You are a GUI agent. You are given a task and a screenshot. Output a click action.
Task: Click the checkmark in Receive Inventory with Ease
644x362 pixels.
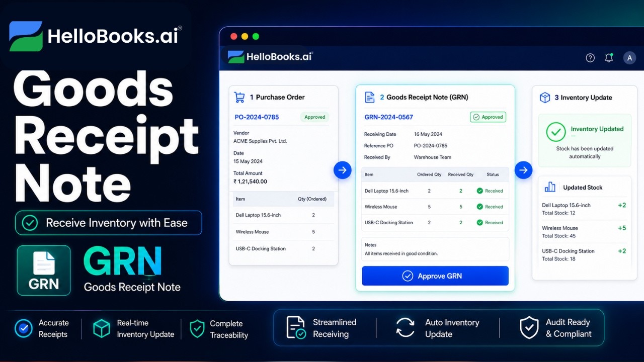pos(30,223)
